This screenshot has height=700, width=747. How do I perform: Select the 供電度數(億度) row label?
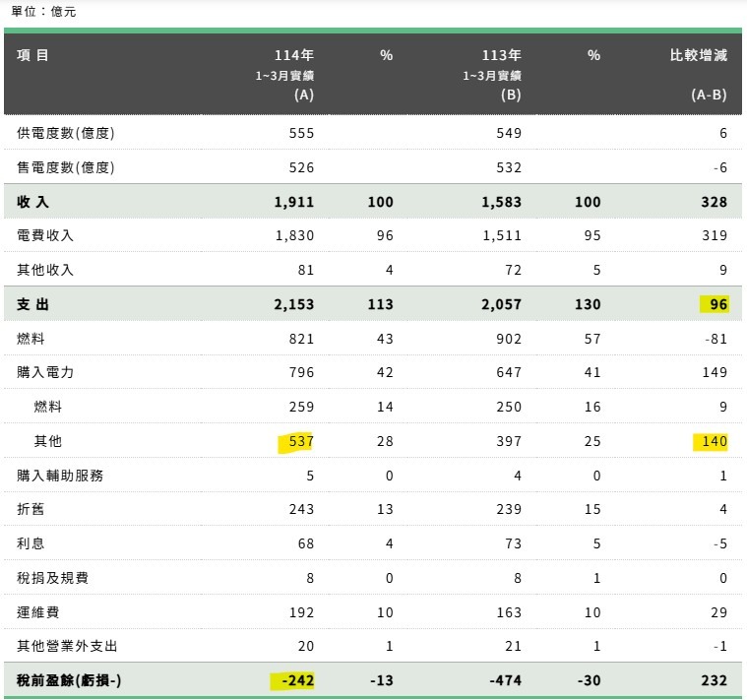click(x=66, y=133)
